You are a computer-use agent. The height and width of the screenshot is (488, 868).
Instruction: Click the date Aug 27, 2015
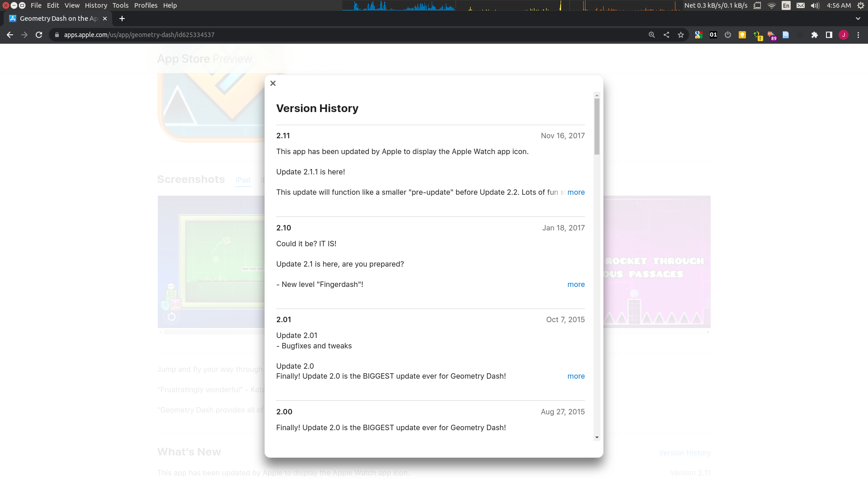[562, 412]
